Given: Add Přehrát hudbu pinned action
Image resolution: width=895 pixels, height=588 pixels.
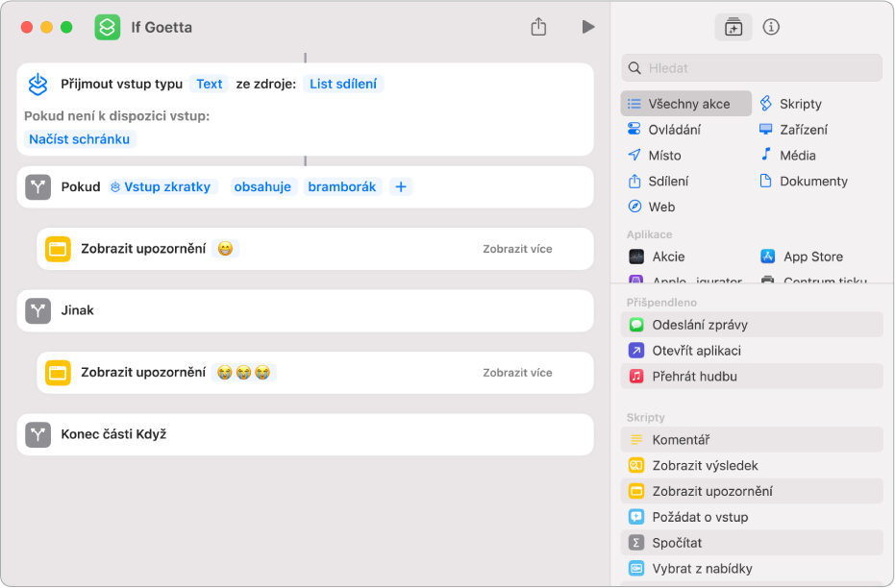Looking at the screenshot, I should (752, 377).
